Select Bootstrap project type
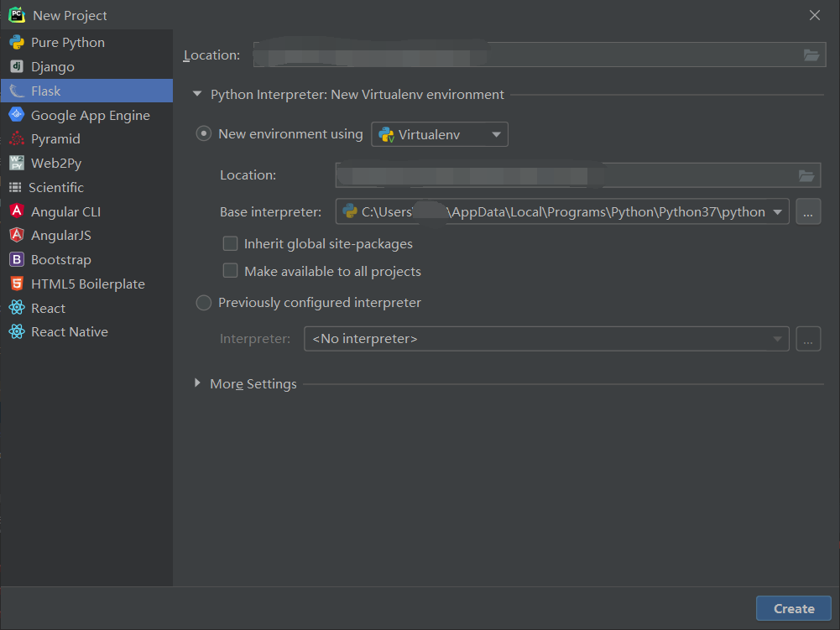 86,259
